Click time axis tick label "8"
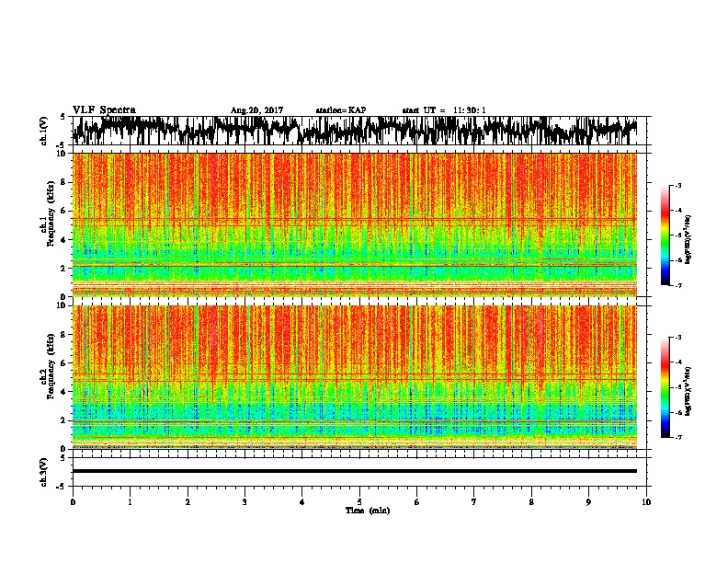728x563 pixels. coord(531,502)
